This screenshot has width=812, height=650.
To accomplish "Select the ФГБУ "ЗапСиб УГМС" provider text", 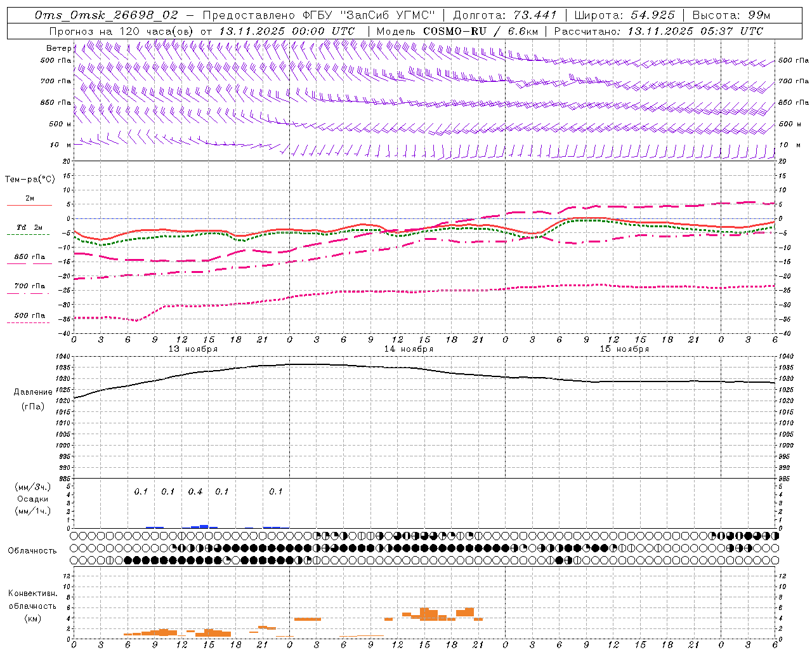I will coord(370,15).
